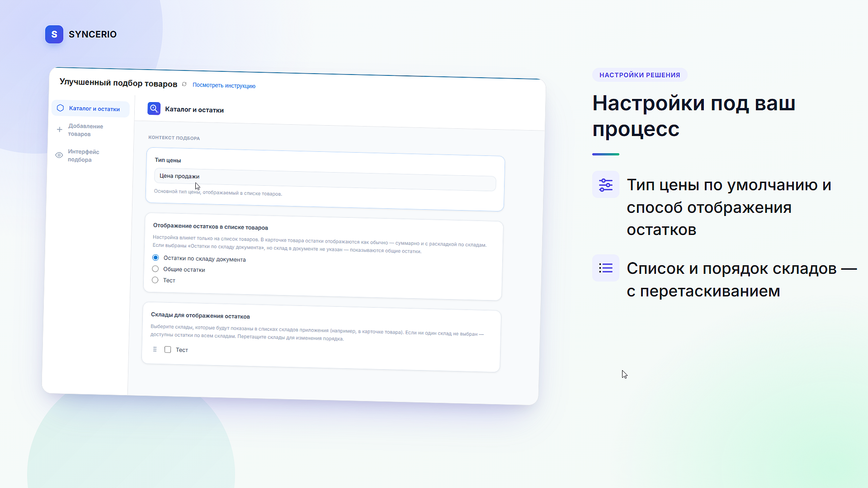This screenshot has height=488, width=868.
Task: Click the sliders icon beside 'Тип цены по умолчанию'
Action: tap(606, 184)
